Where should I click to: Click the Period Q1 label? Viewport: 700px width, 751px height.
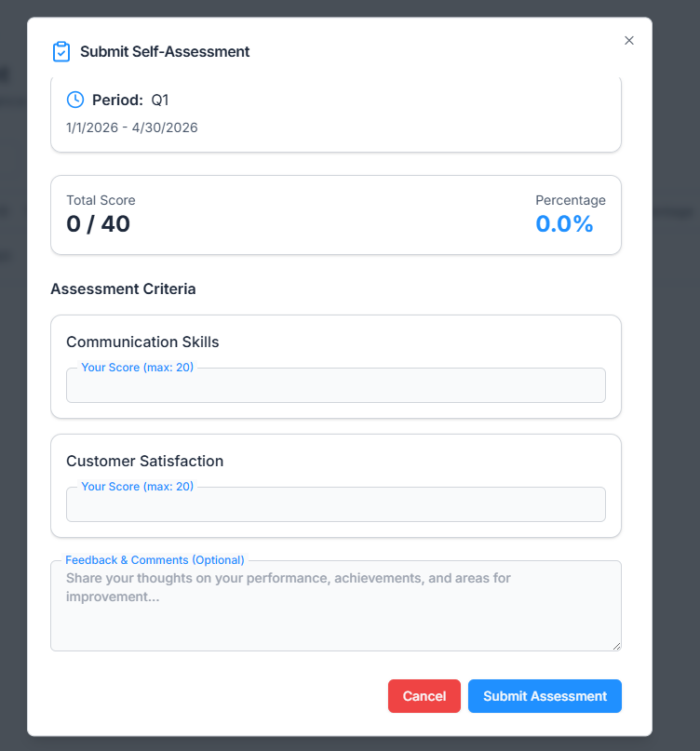[130, 100]
